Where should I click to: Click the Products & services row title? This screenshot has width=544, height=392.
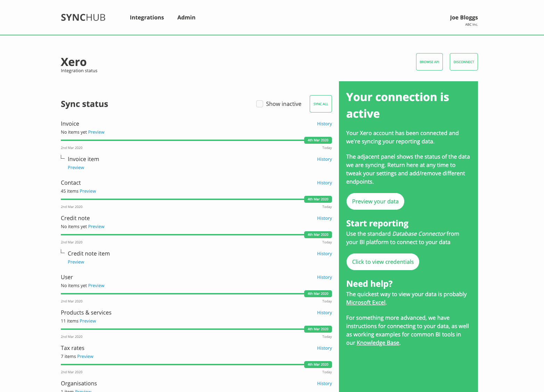[86, 312]
